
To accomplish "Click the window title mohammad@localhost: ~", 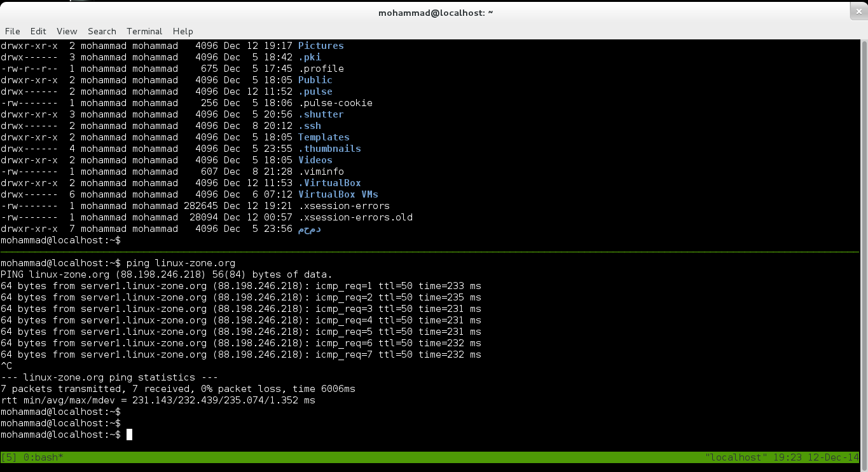I will pos(436,12).
